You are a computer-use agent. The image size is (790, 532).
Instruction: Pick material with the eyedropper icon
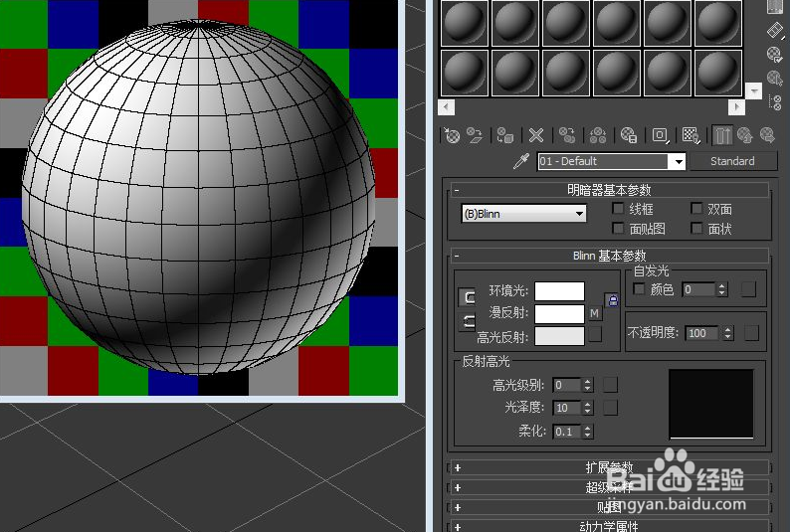pos(521,161)
